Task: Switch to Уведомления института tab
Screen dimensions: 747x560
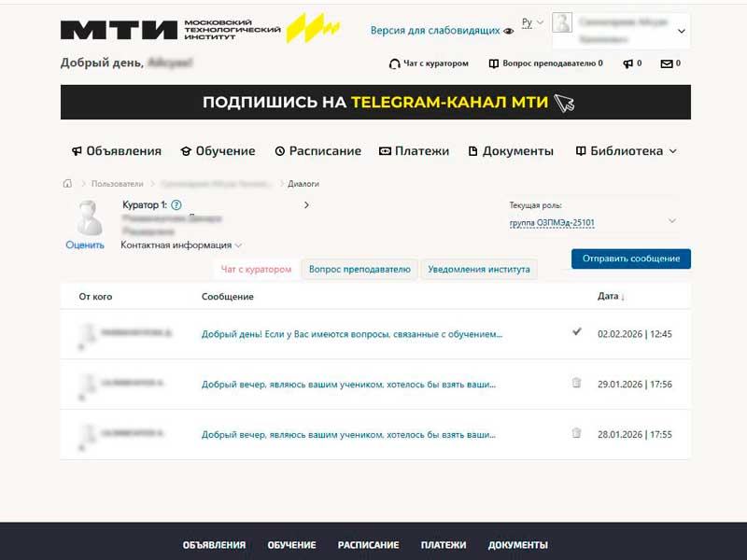Action: 479,269
